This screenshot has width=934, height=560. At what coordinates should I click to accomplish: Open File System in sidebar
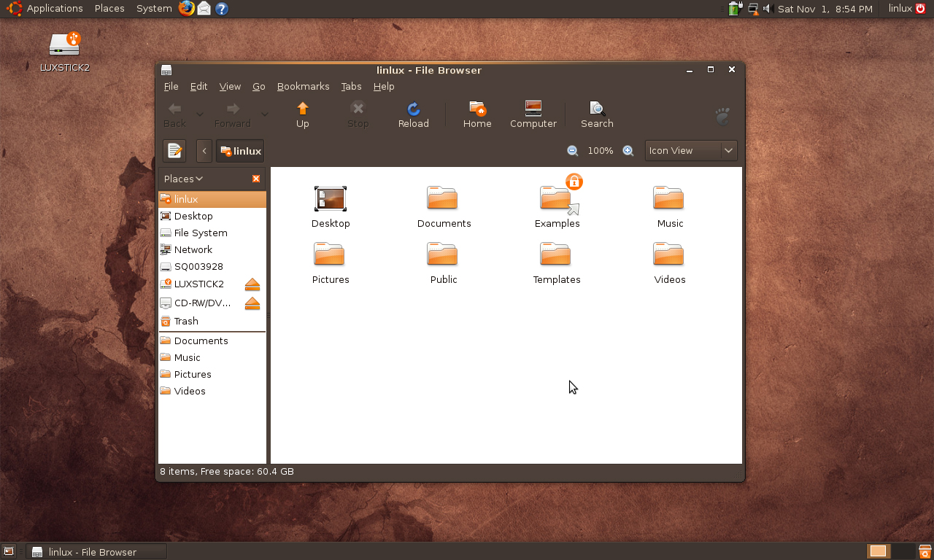(212, 233)
